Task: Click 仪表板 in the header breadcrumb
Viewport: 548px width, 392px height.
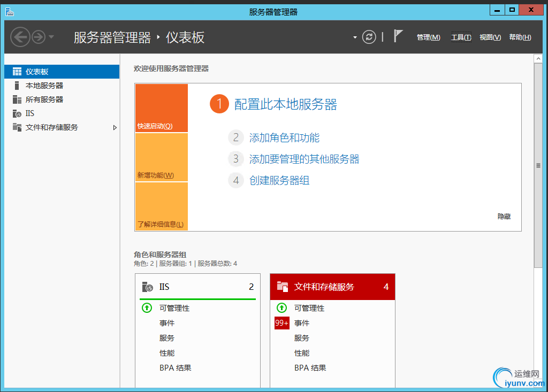Action: pyautogui.click(x=185, y=37)
